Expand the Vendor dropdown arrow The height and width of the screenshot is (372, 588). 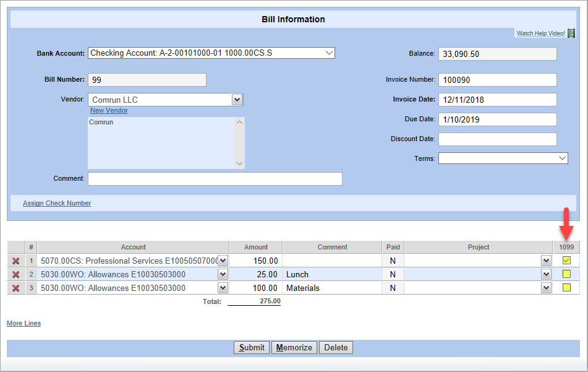237,100
